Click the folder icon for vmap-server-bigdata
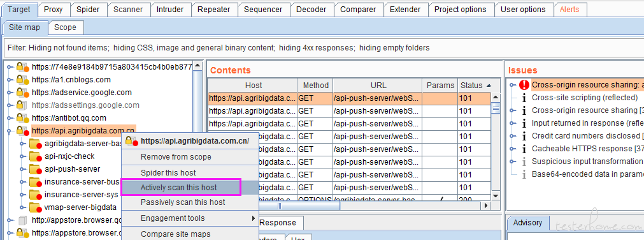 point(35,208)
